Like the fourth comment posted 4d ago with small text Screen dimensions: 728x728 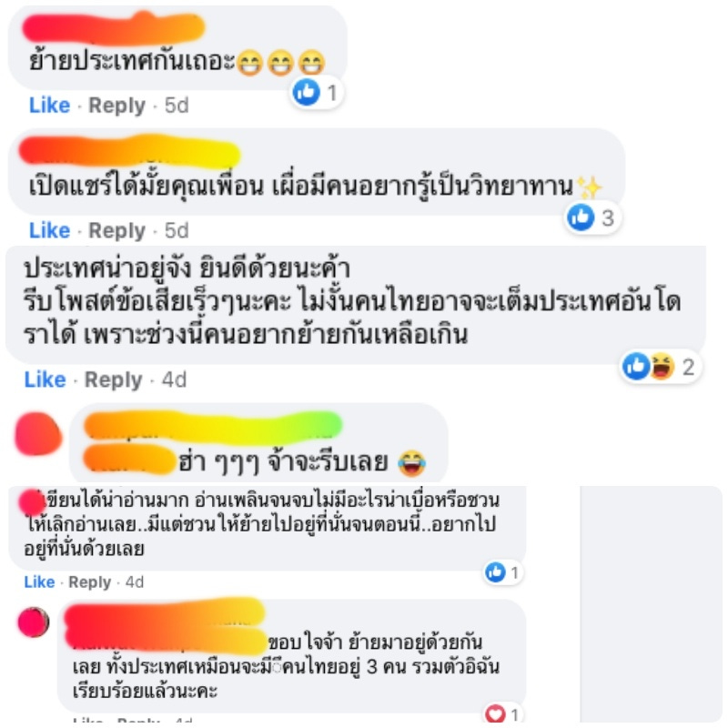click(x=39, y=581)
